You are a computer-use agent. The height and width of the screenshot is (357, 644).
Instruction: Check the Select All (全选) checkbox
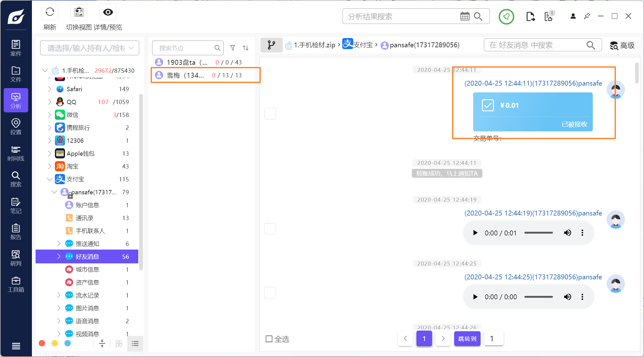pos(269,339)
